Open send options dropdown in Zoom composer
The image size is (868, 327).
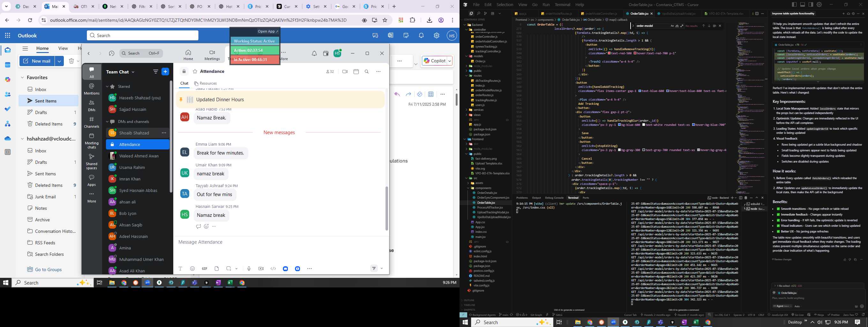click(382, 268)
